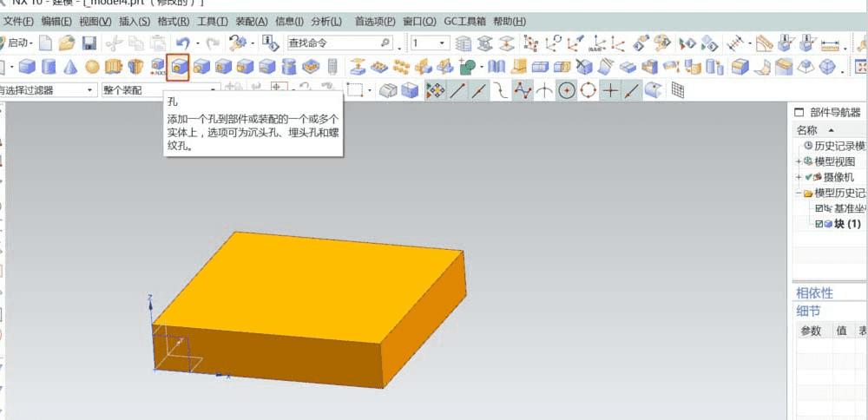Click the Extrude icon
The height and width of the screenshot is (420, 868).
click(x=114, y=67)
